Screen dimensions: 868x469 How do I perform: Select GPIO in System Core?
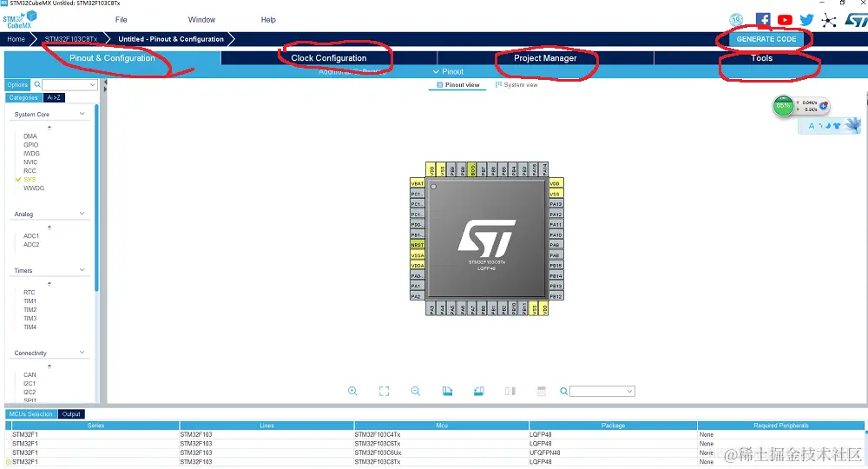[31, 144]
